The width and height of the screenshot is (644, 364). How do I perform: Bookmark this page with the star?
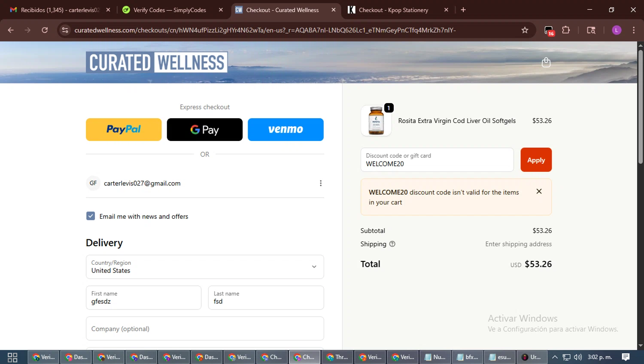point(525,30)
